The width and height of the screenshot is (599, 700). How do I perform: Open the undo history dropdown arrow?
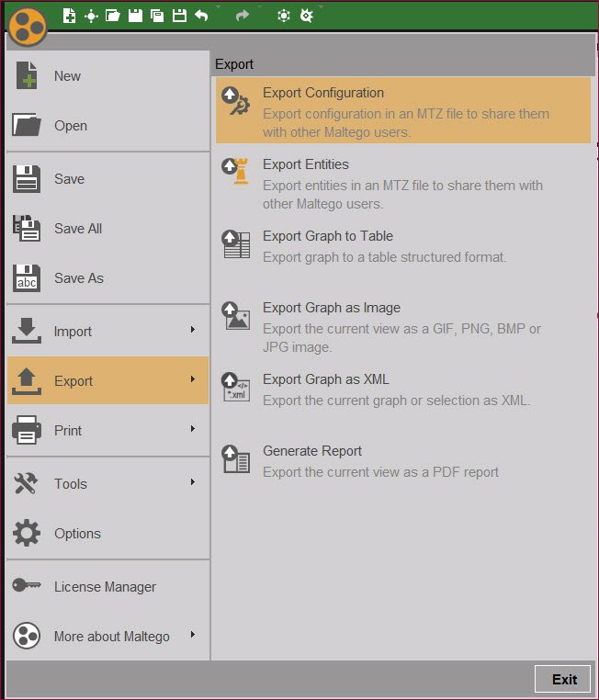[219, 6]
